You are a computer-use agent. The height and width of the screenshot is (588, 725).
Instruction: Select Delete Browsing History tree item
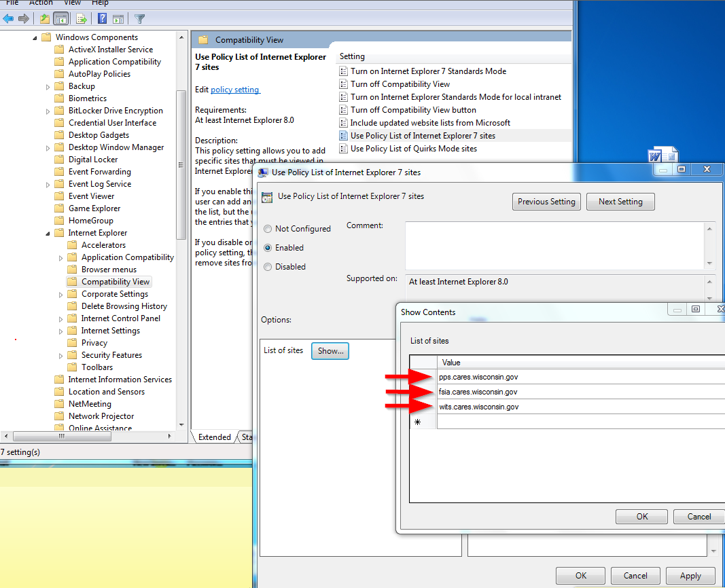click(124, 306)
